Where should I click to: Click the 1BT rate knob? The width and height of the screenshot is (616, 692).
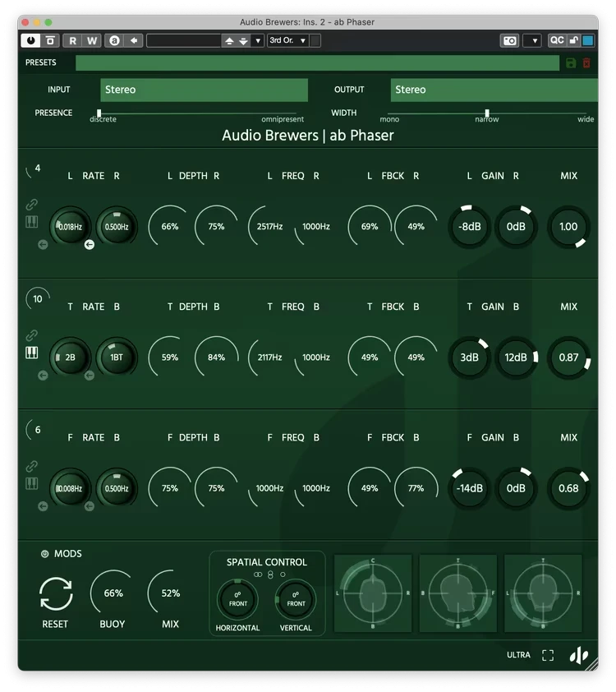click(117, 357)
